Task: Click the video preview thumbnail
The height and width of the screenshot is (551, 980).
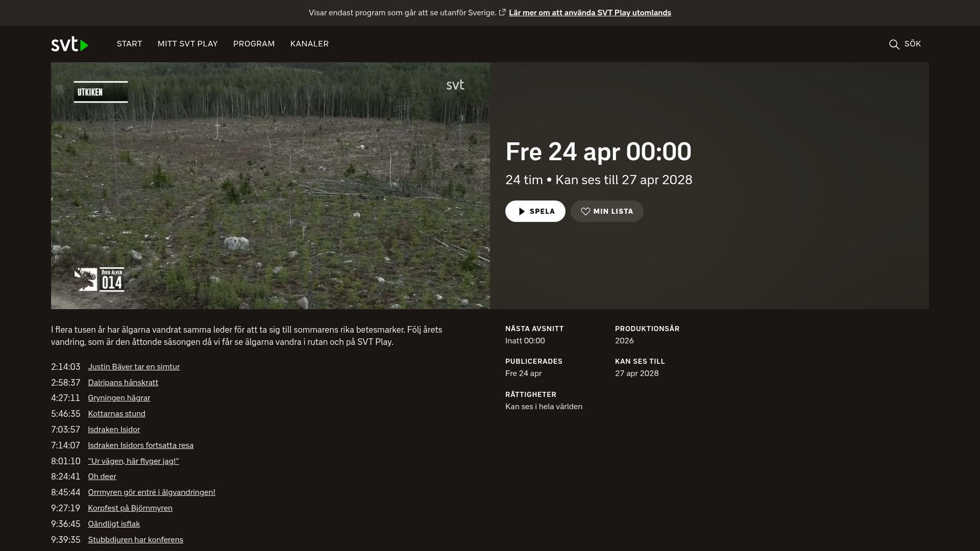Action: pos(271,186)
